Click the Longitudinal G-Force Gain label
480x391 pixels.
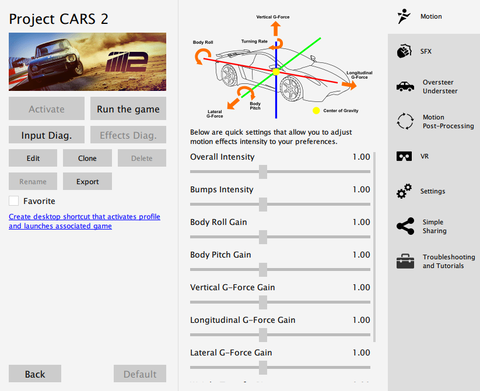point(243,320)
